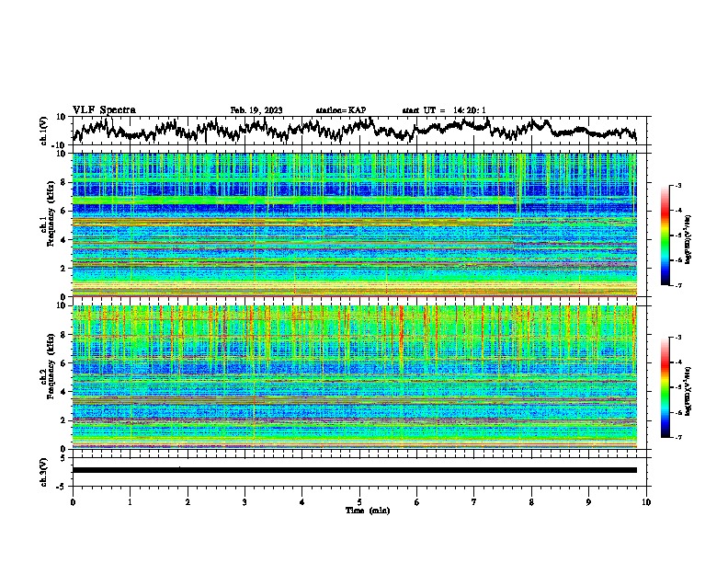Click time axis tick label "8"
Image resolution: width=728 pixels, height=563 pixels.
531,501
